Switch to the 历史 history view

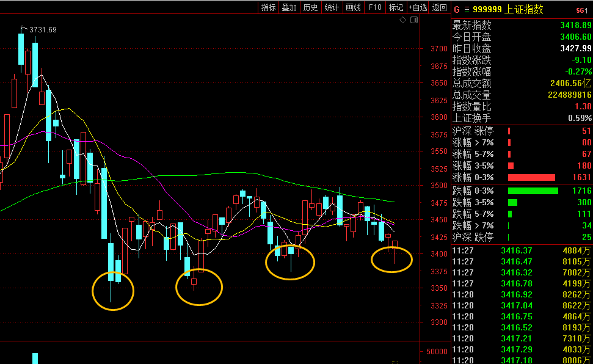point(311,7)
